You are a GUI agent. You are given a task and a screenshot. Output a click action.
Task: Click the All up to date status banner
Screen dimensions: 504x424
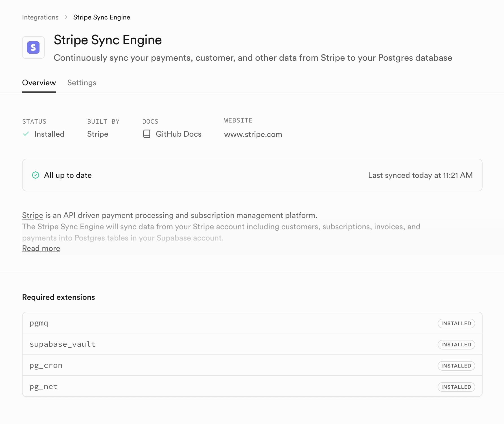pos(252,175)
